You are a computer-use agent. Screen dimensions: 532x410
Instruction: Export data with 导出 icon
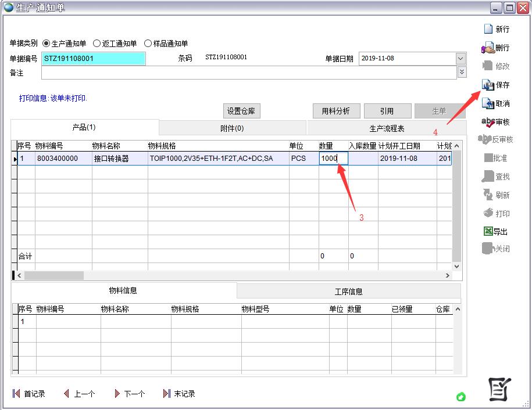pyautogui.click(x=488, y=231)
